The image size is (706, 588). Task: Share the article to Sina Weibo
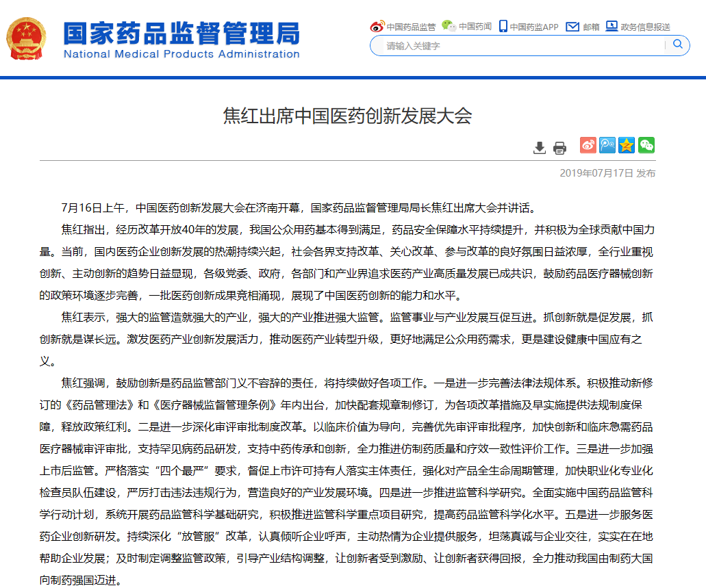[x=588, y=145]
